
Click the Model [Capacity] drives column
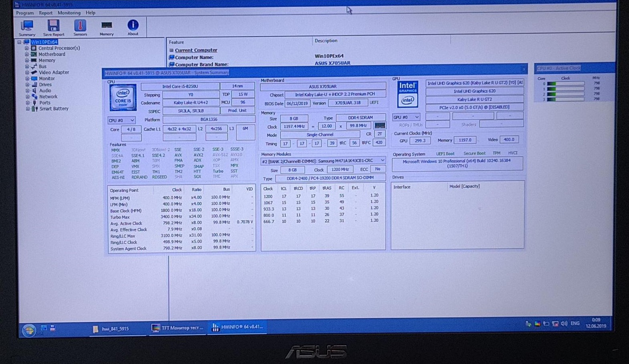[x=464, y=186]
